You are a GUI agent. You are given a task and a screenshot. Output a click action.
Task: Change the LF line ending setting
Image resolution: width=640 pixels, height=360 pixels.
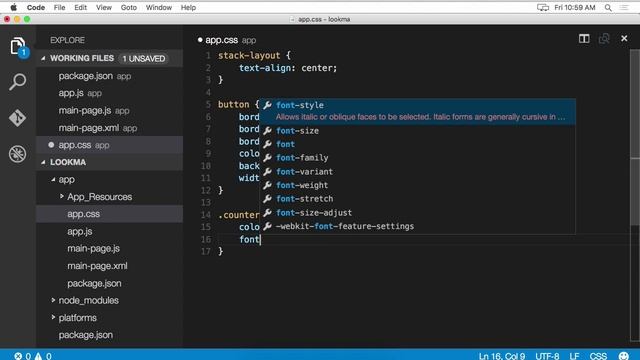pos(574,356)
